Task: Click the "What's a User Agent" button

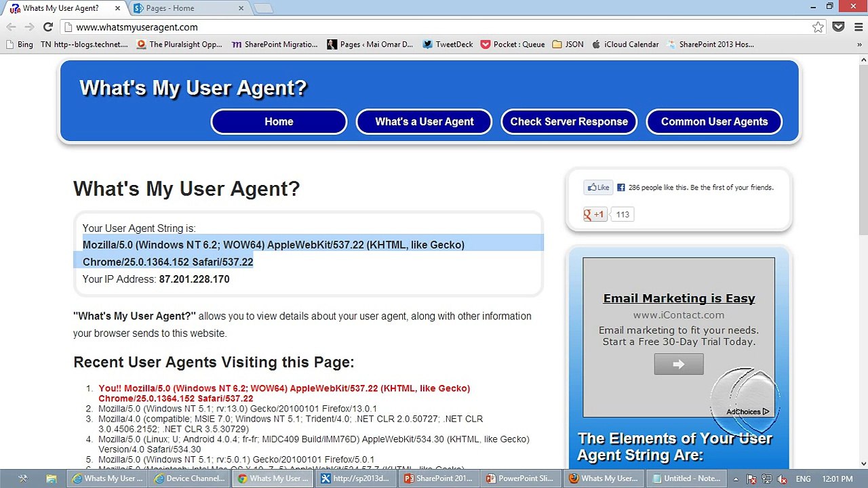Action: click(425, 121)
